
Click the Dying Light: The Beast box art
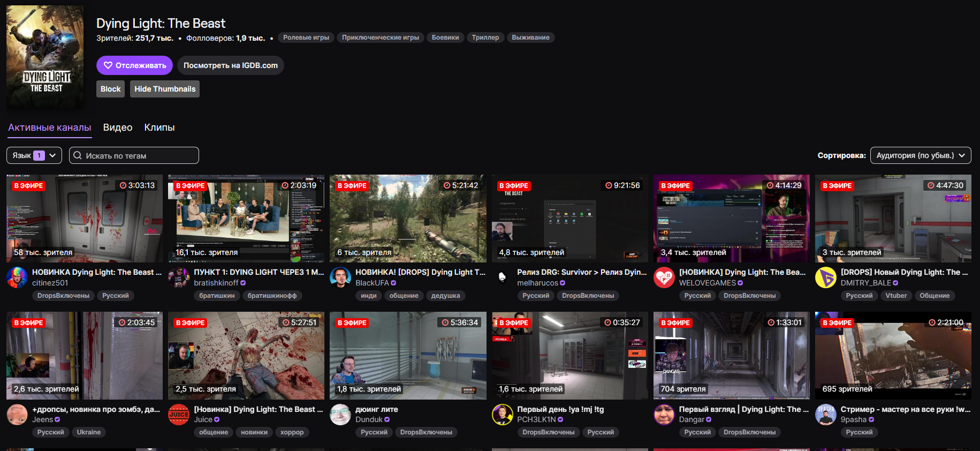[45, 57]
